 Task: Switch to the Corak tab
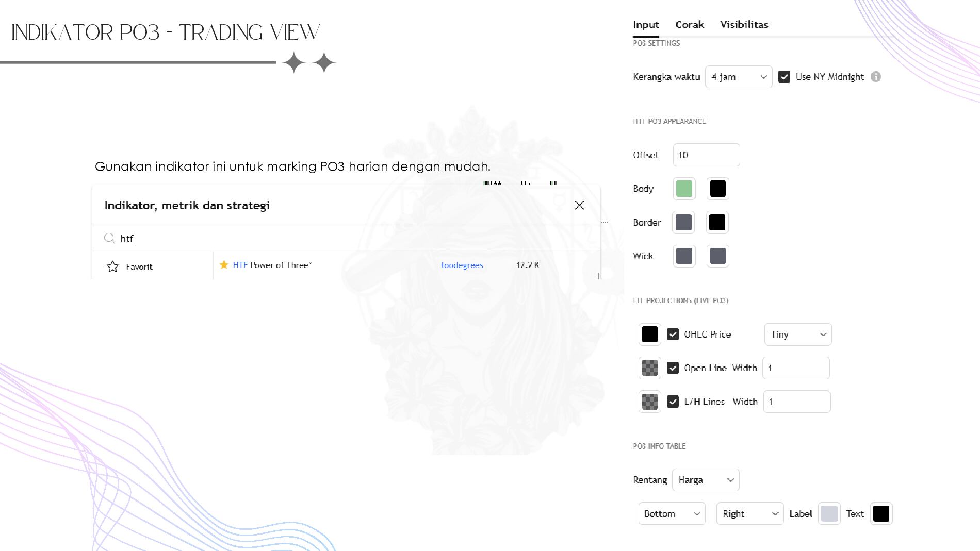pyautogui.click(x=689, y=25)
